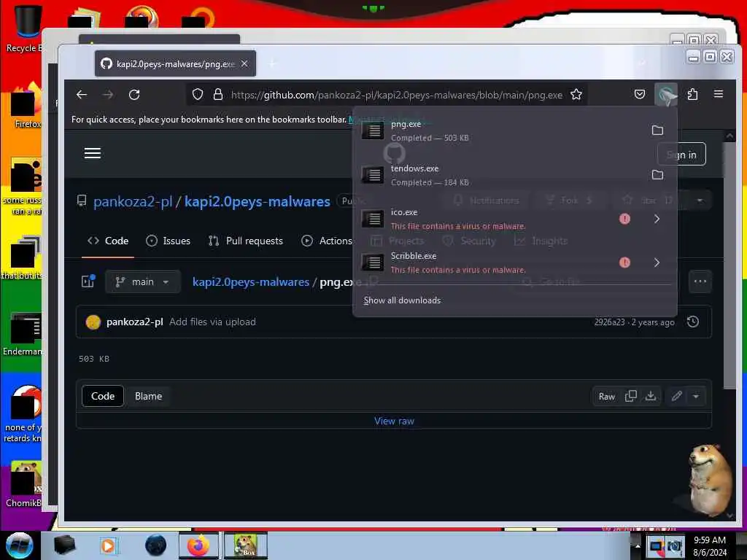
Task: Save page to Pocket
Action: click(x=640, y=94)
